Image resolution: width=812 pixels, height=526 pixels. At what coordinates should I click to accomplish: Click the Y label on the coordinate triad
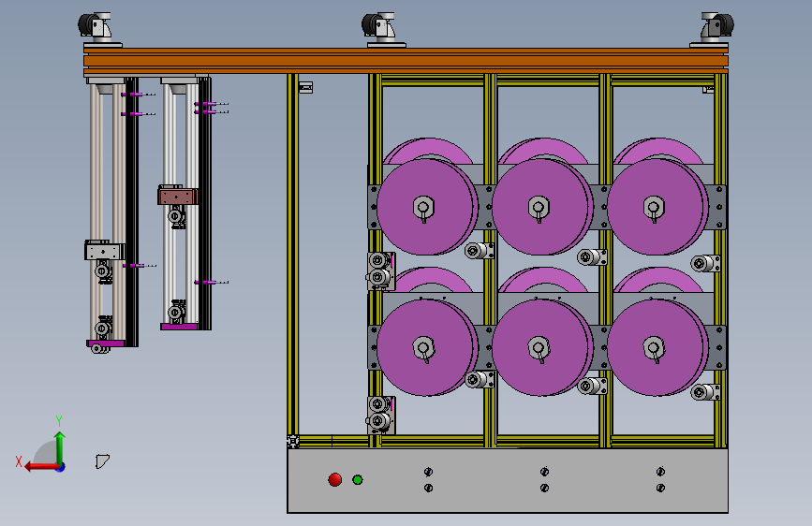coord(59,420)
